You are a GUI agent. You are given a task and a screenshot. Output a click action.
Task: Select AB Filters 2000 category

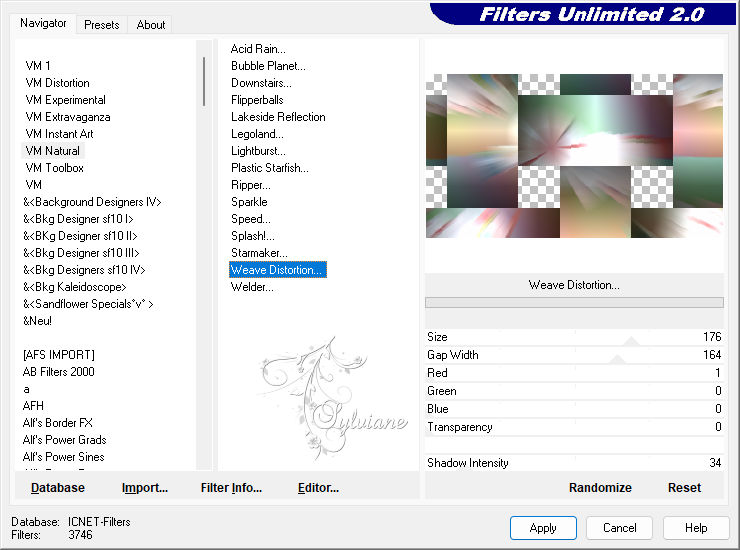pos(59,372)
